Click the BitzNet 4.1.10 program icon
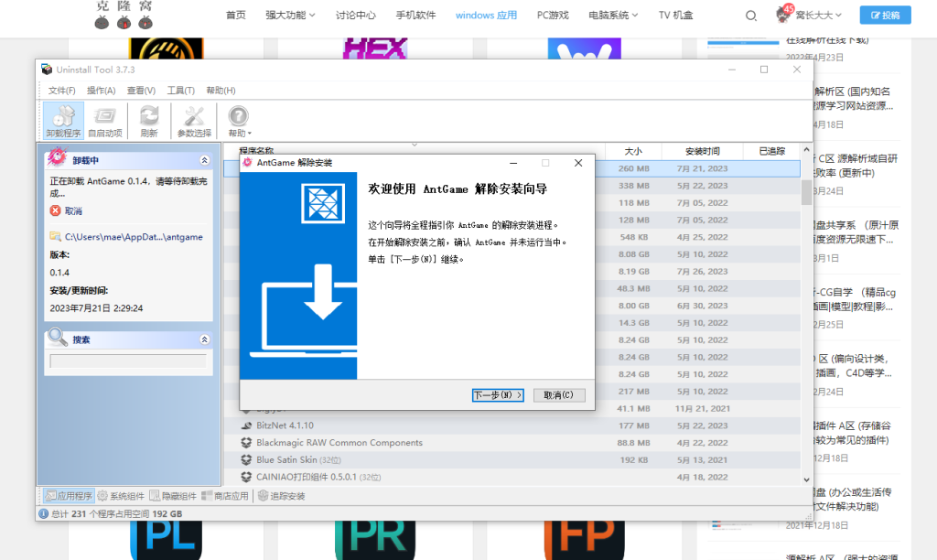 (x=246, y=425)
